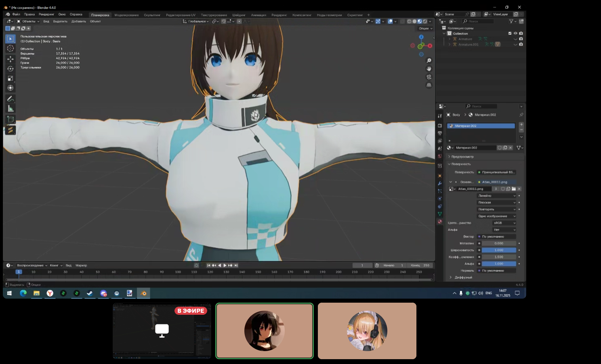Click the fake user shield for Материал.002
The height and width of the screenshot is (364, 601).
tap(500, 148)
